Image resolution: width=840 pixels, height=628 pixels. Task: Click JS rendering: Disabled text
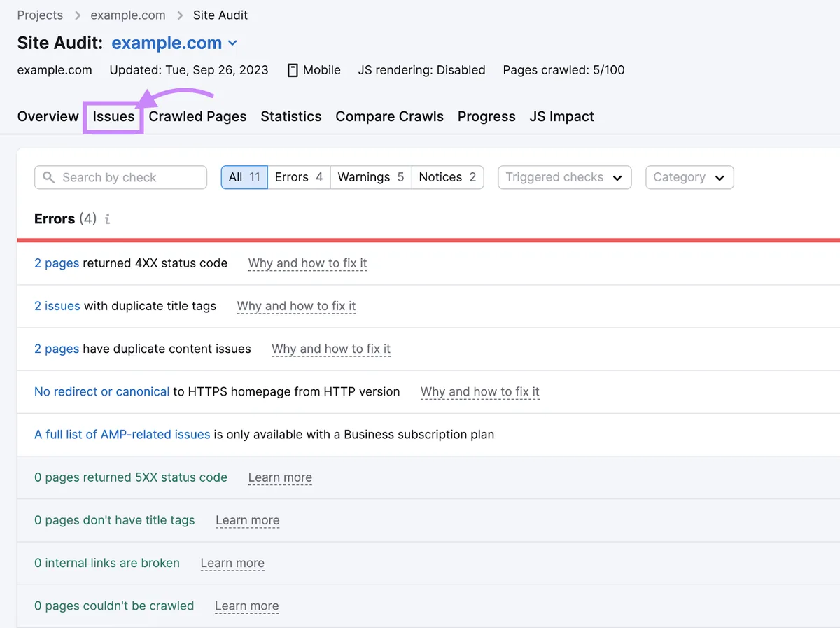[x=421, y=70]
